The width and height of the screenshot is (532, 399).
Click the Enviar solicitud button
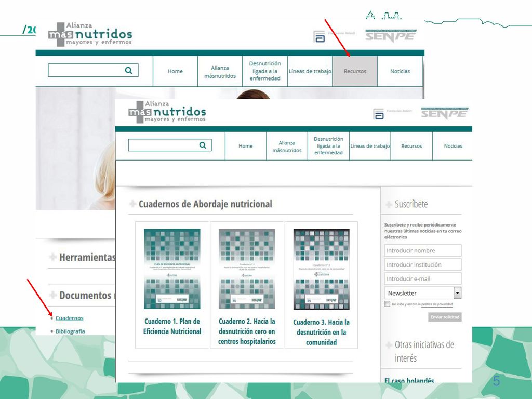(x=445, y=317)
